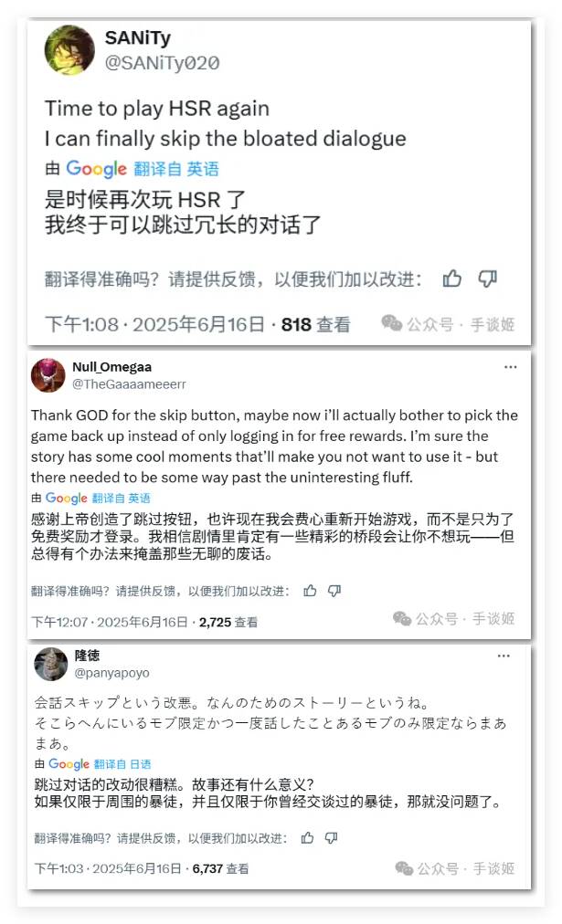Click the WeChat icon in first tweet watermark
Screen dimensions: 562x924
pos(391,323)
